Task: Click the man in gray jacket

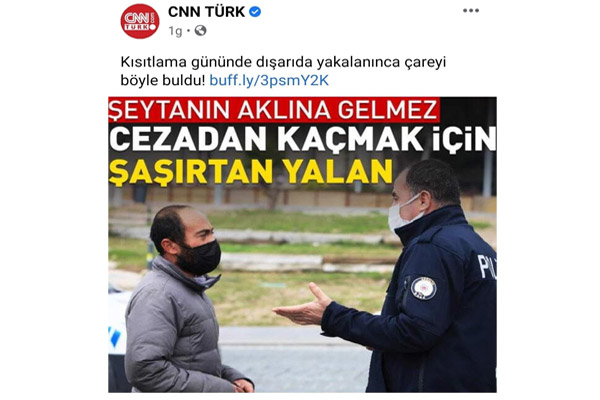Action: [x=182, y=299]
